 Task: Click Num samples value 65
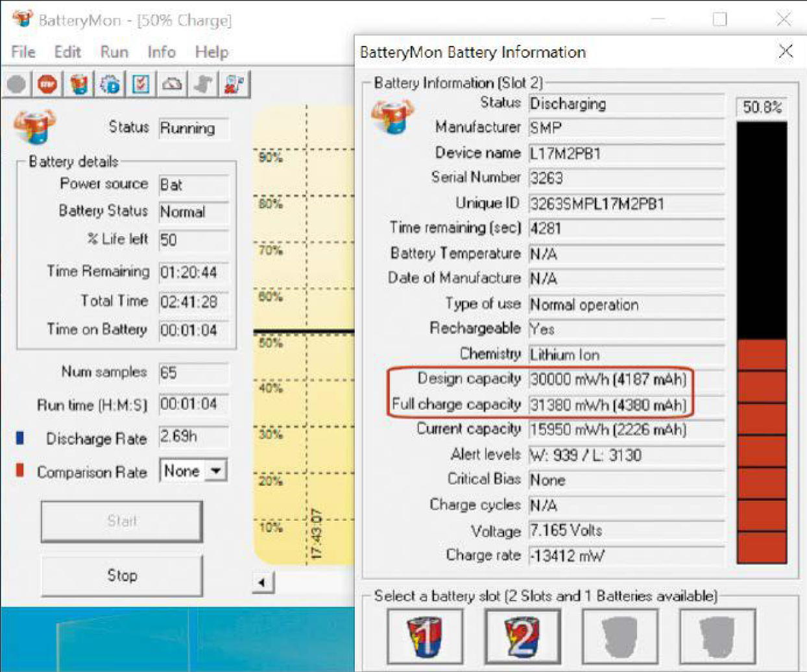[x=194, y=373]
